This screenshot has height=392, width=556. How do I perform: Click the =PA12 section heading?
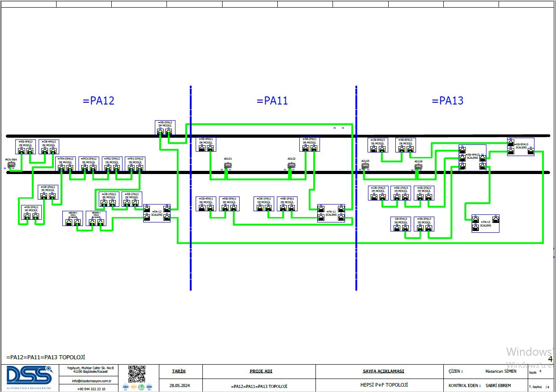[x=98, y=101]
